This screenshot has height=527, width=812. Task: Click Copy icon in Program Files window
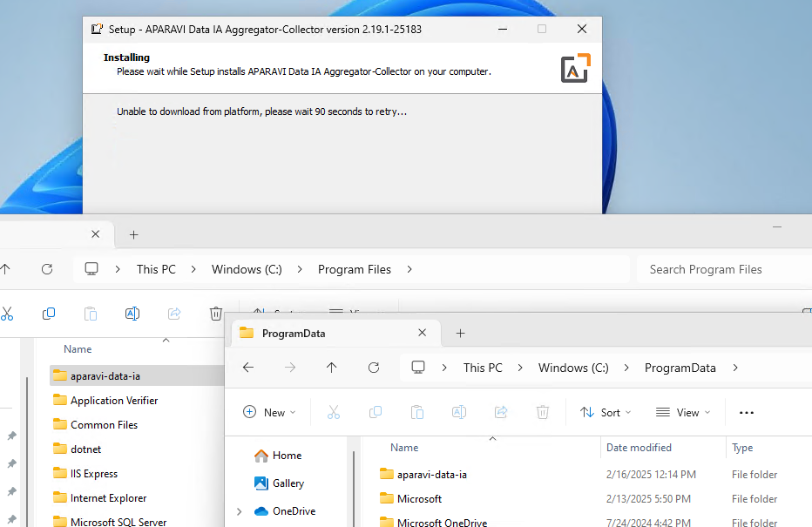49,314
